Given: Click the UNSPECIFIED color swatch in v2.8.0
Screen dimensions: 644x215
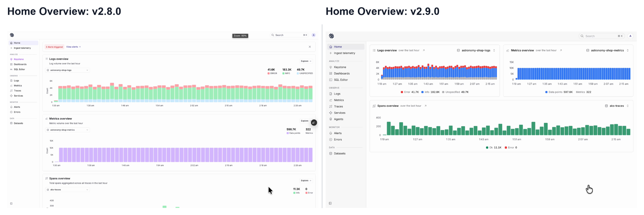Looking at the screenshot, I should pos(298,73).
